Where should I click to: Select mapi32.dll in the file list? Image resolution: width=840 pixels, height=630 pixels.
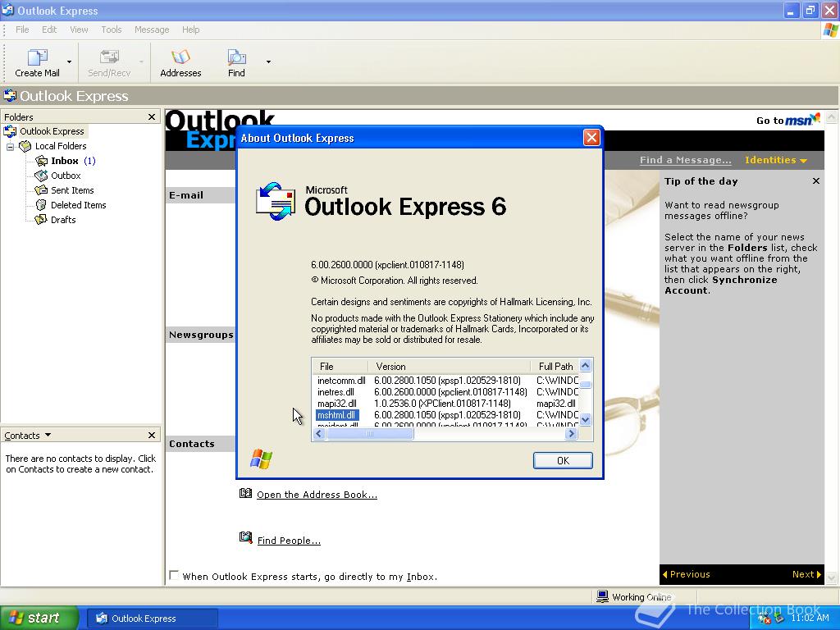pyautogui.click(x=337, y=404)
